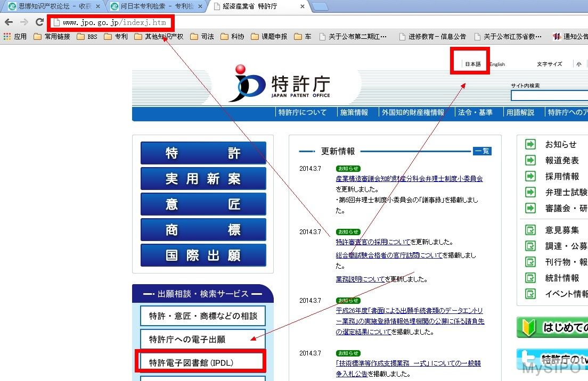Click the icon beside 意見募集
The width and height of the screenshot is (588, 381).
click(x=530, y=230)
